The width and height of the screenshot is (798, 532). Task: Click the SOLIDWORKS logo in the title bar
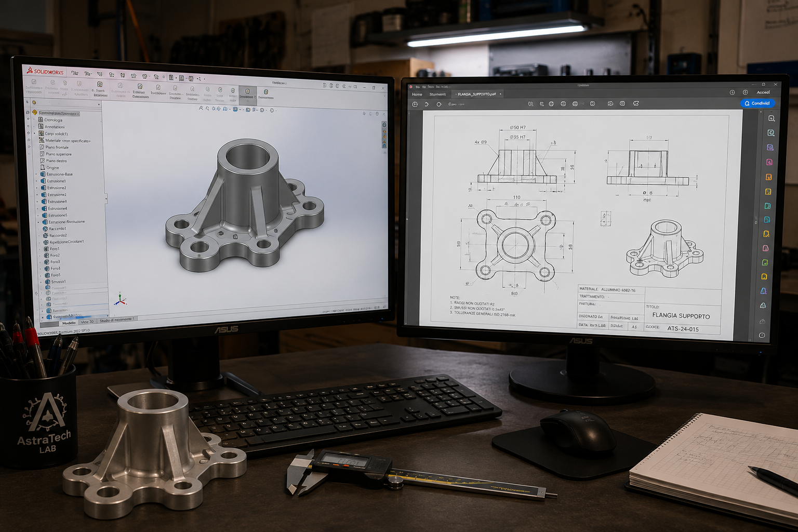click(x=45, y=71)
